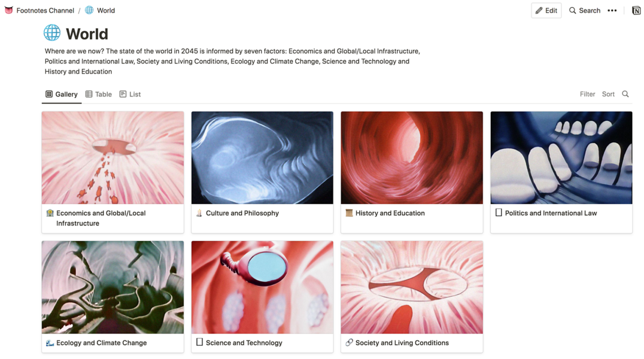644x359 pixels.
Task: Click the Edit button
Action: [546, 11]
